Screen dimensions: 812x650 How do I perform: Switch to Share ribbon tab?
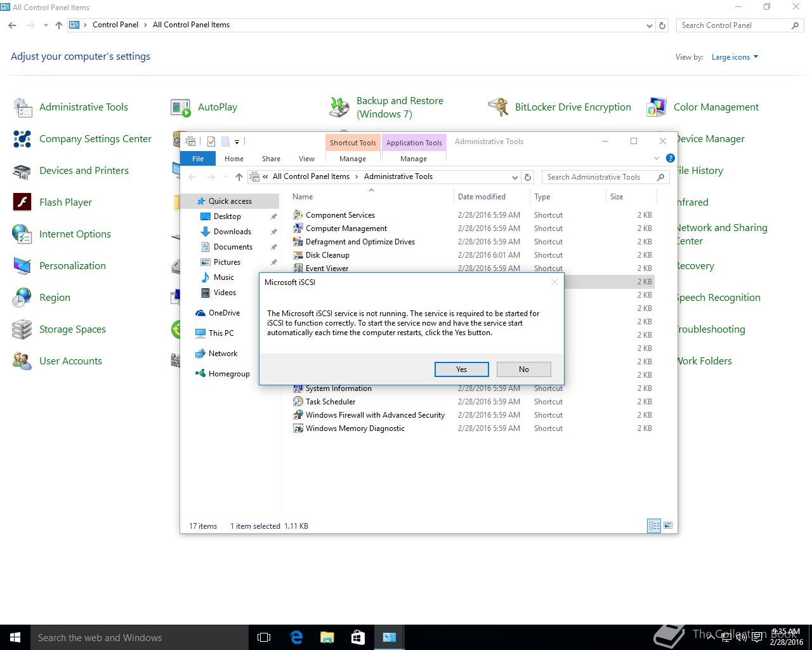271,159
